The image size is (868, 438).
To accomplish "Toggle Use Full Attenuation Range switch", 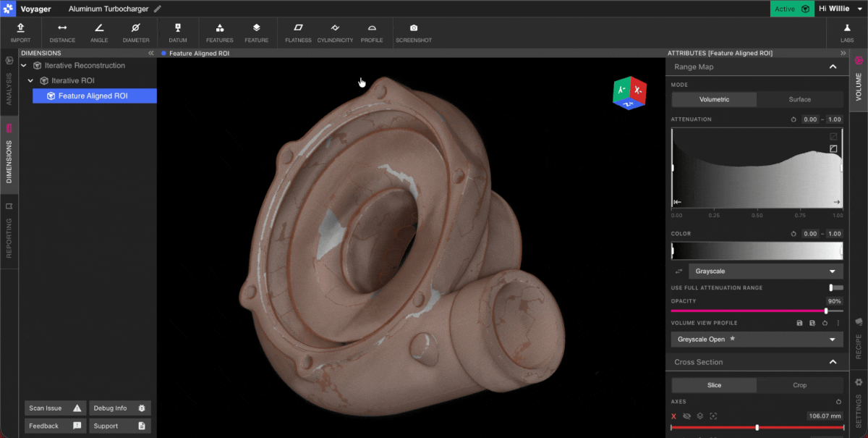I will pyautogui.click(x=836, y=287).
